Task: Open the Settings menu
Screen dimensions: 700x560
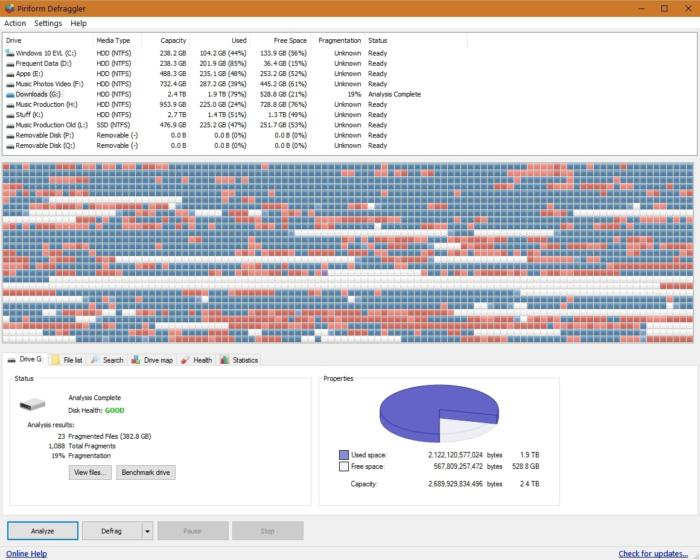Action: [48, 23]
